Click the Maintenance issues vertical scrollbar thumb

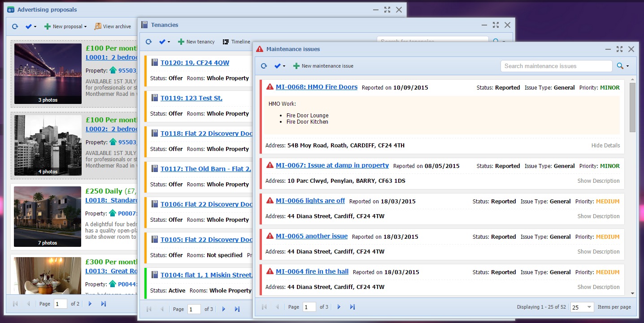click(x=632, y=108)
